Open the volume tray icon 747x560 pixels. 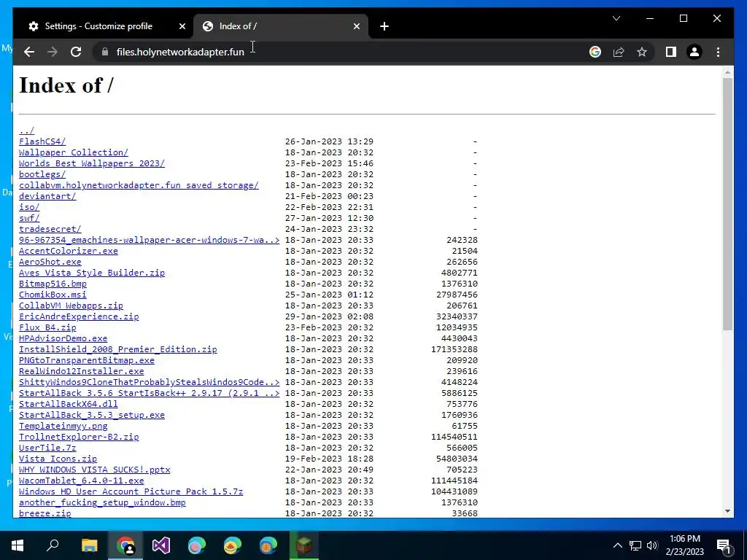652,545
